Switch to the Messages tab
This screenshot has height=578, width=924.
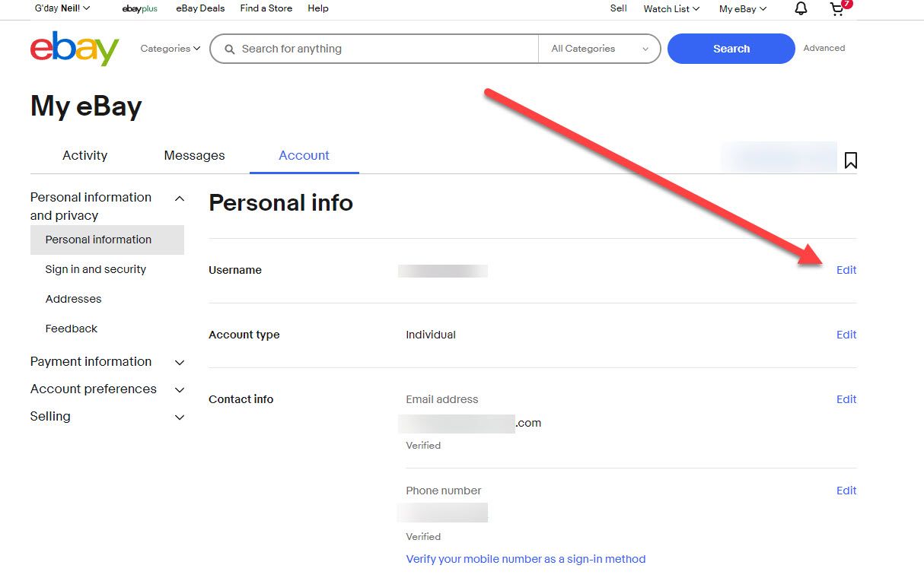194,155
